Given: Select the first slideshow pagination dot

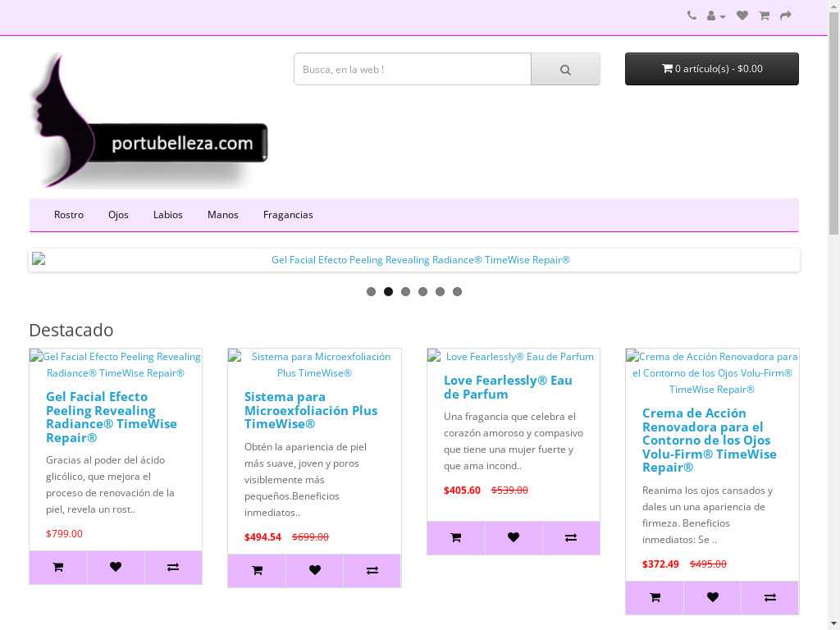Looking at the screenshot, I should click(x=371, y=291).
